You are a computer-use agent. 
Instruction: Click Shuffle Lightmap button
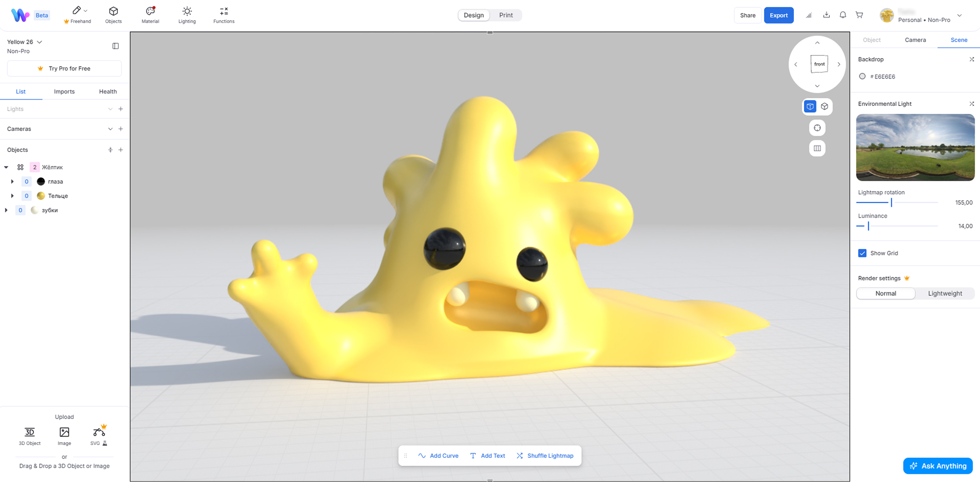pyautogui.click(x=545, y=456)
